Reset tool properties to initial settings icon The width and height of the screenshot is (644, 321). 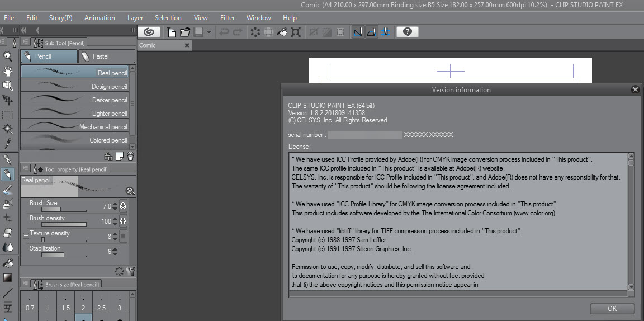pos(120,271)
